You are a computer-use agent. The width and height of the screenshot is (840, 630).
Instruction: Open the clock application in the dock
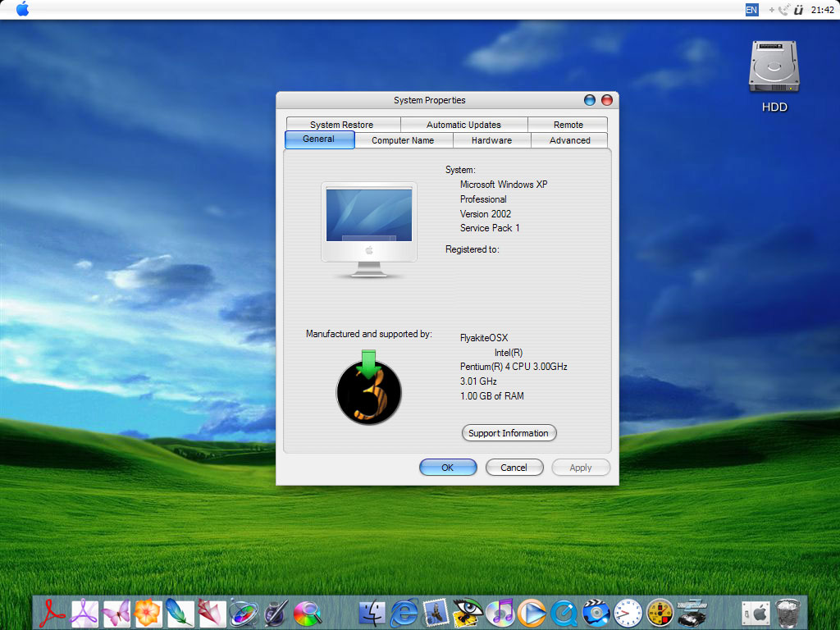628,613
